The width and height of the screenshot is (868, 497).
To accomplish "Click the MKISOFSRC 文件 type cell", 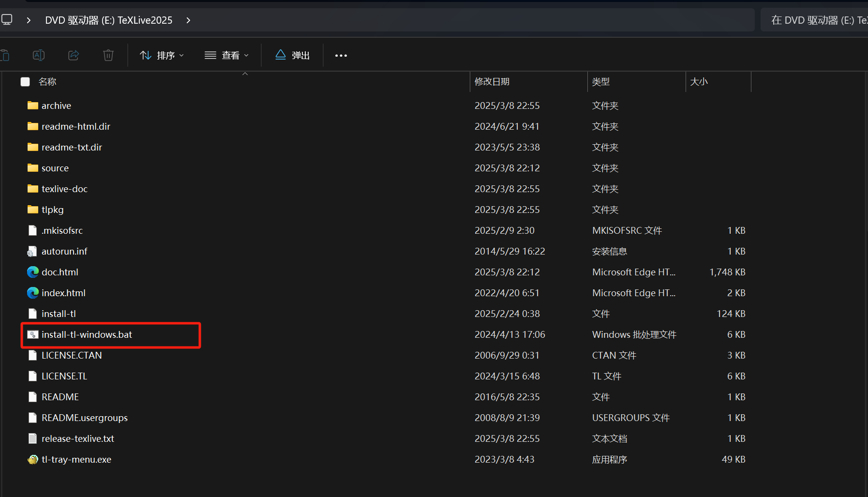I will coord(627,230).
